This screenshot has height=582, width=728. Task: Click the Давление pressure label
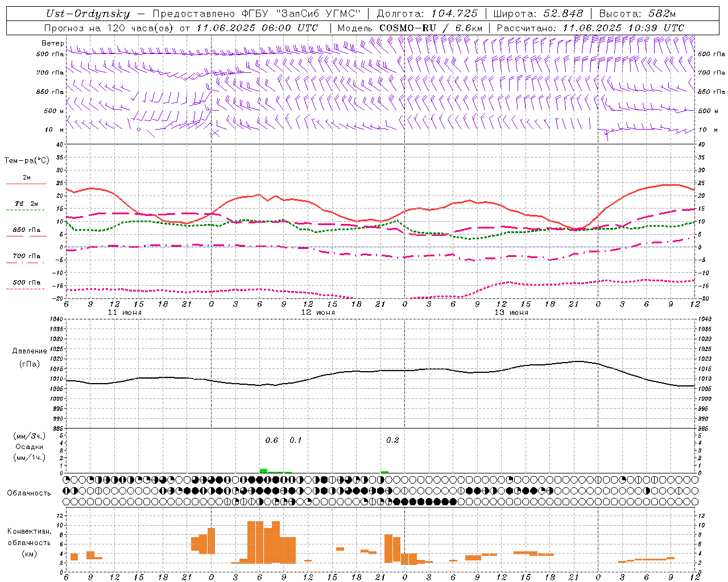30,351
